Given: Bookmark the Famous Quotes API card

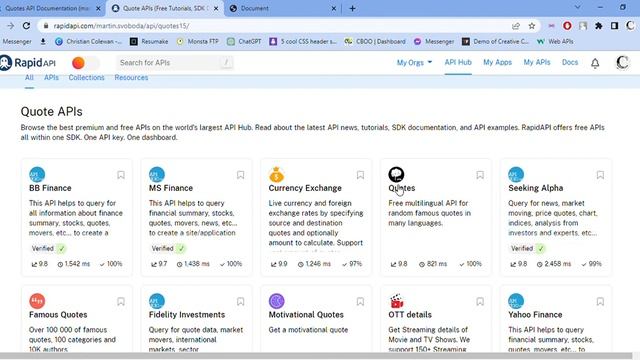Looking at the screenshot, I should [121, 302].
